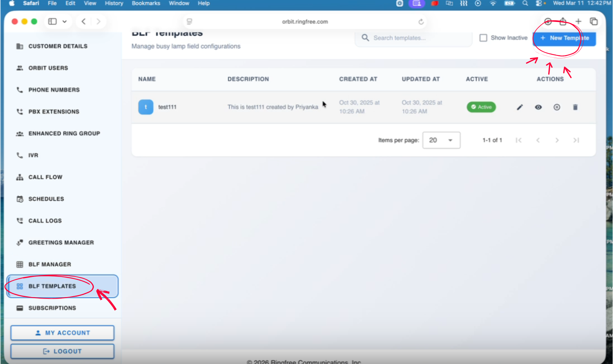Open the History menu in menu bar

coord(114,3)
